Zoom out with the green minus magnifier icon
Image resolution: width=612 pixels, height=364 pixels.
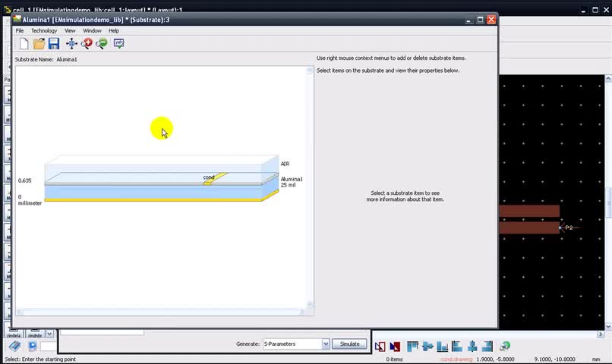click(102, 44)
